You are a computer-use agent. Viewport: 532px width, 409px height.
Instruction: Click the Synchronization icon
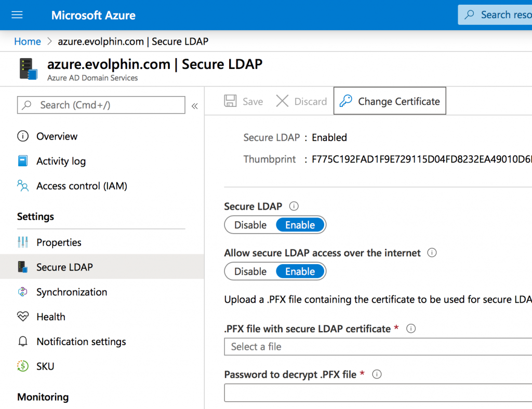23,292
